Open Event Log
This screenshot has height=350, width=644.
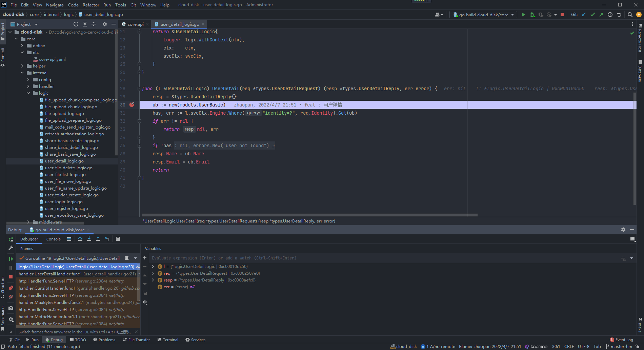(621, 339)
